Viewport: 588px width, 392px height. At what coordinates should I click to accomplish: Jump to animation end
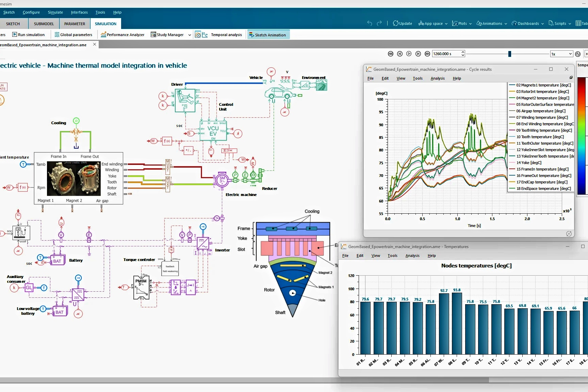427,54
